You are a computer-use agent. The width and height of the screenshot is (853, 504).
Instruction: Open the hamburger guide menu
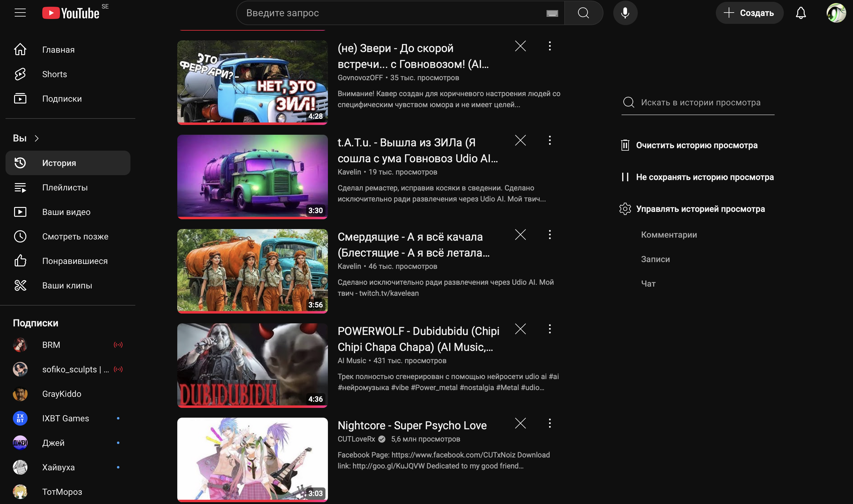pyautogui.click(x=20, y=13)
